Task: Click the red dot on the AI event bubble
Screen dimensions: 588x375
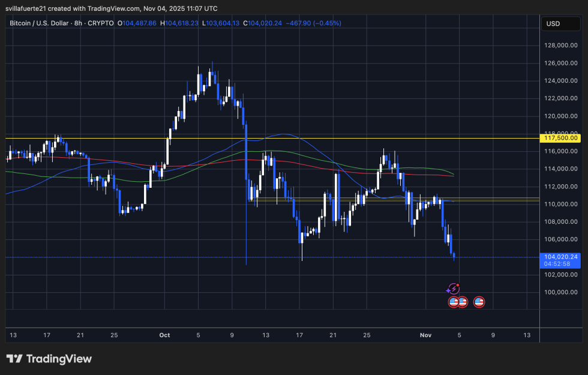Action: (x=458, y=285)
